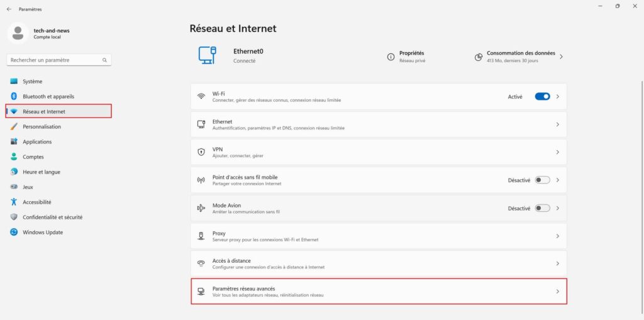Click the Ethernet0 connection name
This screenshot has height=320, width=644.
tap(248, 52)
